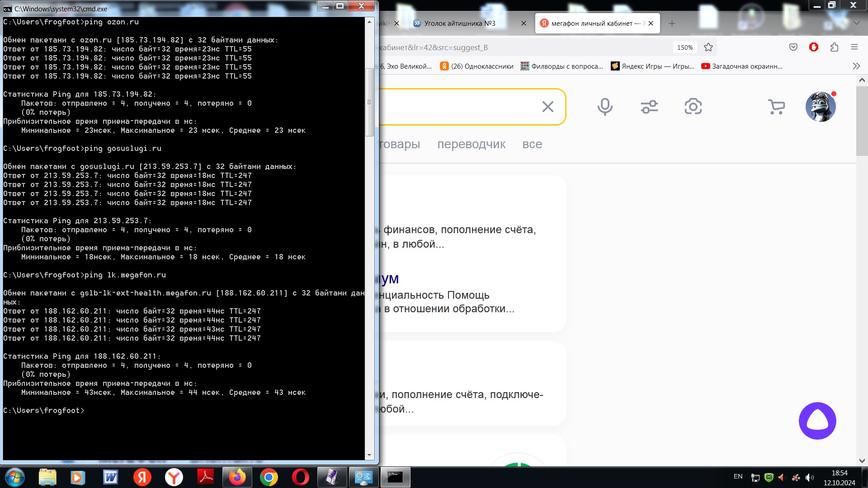
Task: Add a new Firefox tab
Action: [x=672, y=23]
